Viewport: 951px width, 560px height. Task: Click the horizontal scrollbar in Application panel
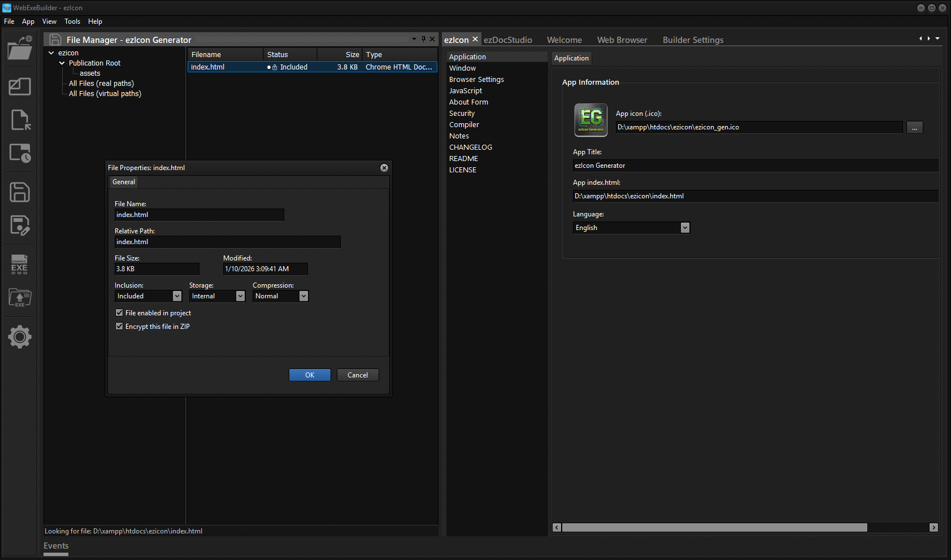coord(714,528)
